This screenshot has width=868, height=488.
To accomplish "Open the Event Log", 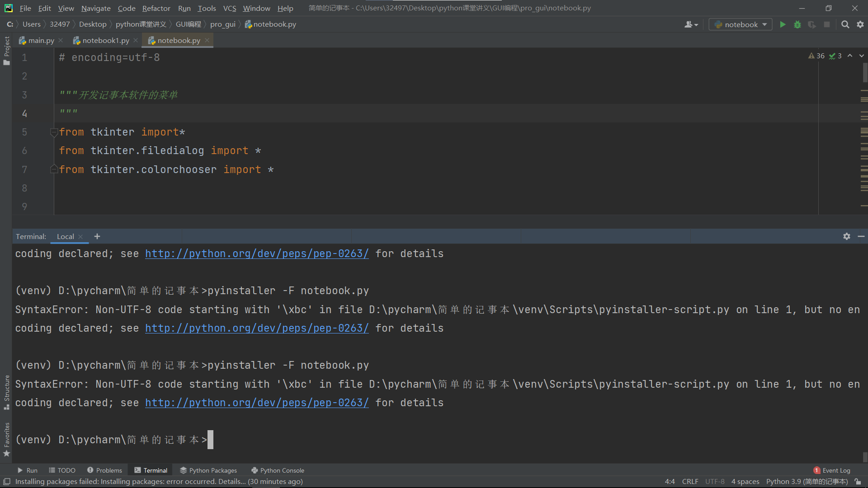I will click(831, 470).
